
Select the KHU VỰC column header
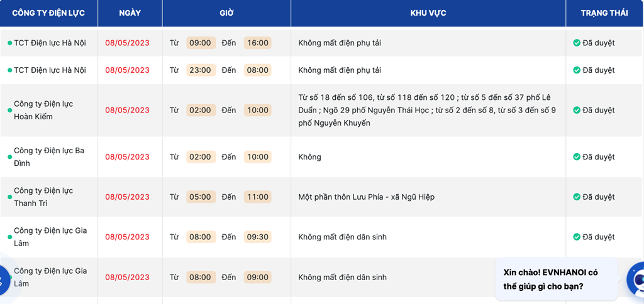(428, 13)
